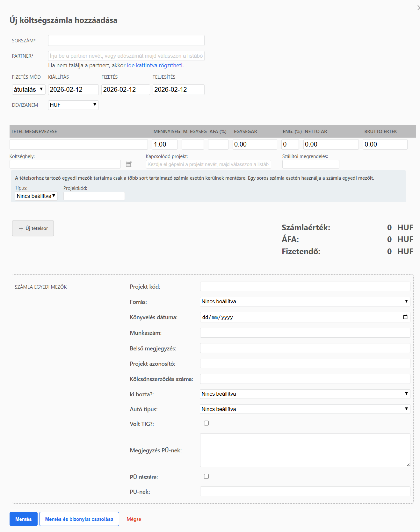Viewport: 420px width, 532px height.
Task: Follow the 'ide kattintva rögzítheti' link
Action: [155, 65]
